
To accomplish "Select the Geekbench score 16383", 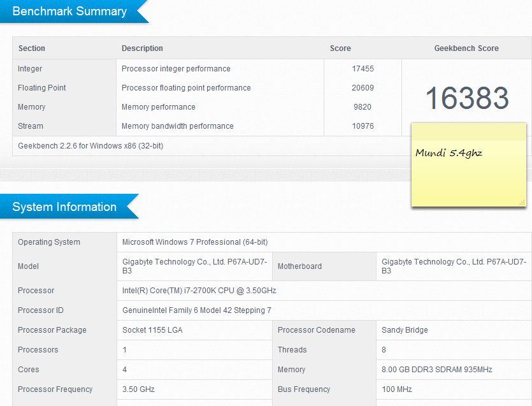I will point(466,98).
